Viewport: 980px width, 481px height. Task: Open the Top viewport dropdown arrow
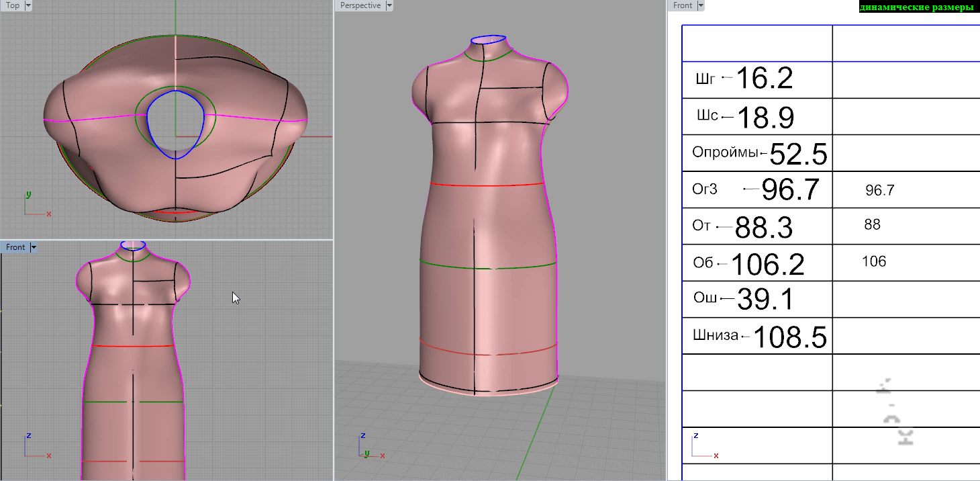[28, 5]
